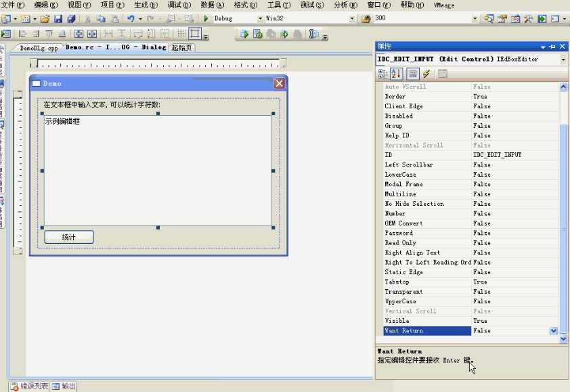Click the Copy icon in toolbar

click(x=101, y=18)
